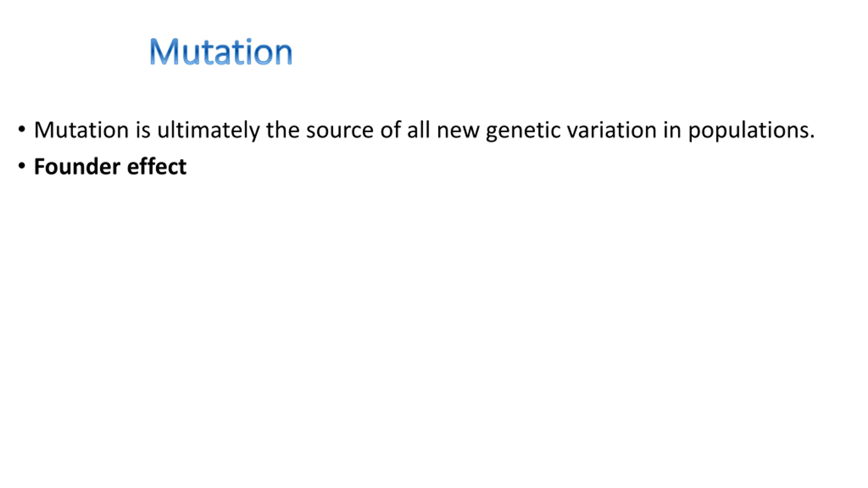The width and height of the screenshot is (868, 488).
Task: Click the letter M of the blue title
Action: coord(164,52)
